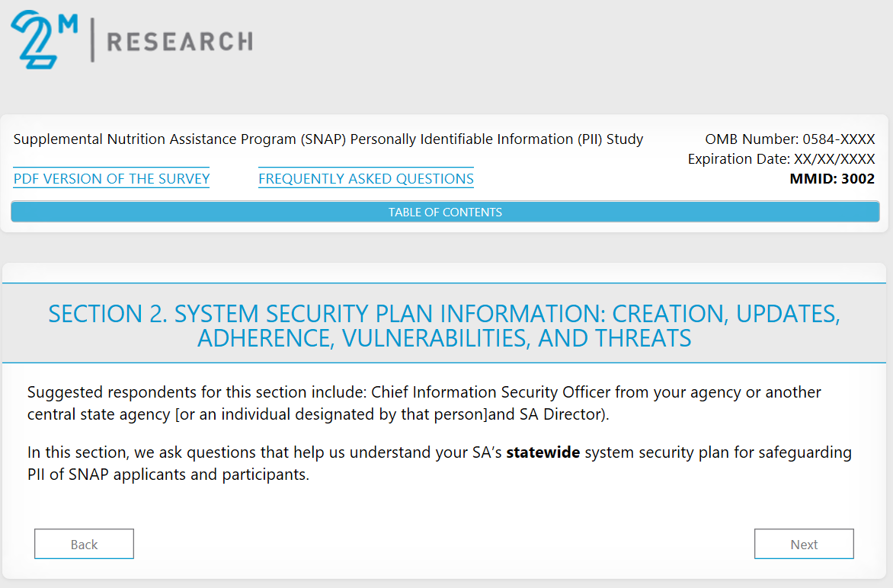The image size is (893, 588).
Task: Click the OMB Number 0584-XXXX text
Action: [x=789, y=139]
